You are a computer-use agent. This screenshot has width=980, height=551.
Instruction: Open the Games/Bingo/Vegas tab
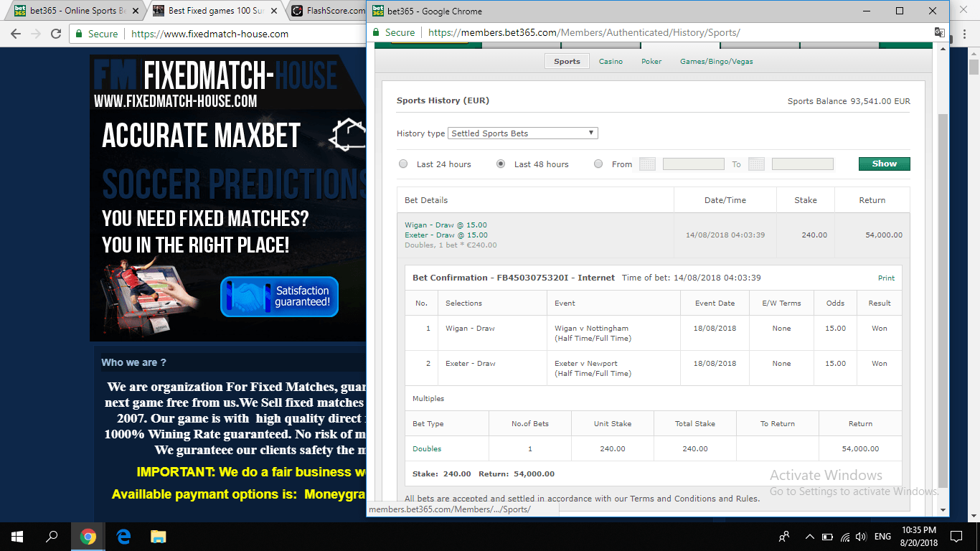coord(717,62)
